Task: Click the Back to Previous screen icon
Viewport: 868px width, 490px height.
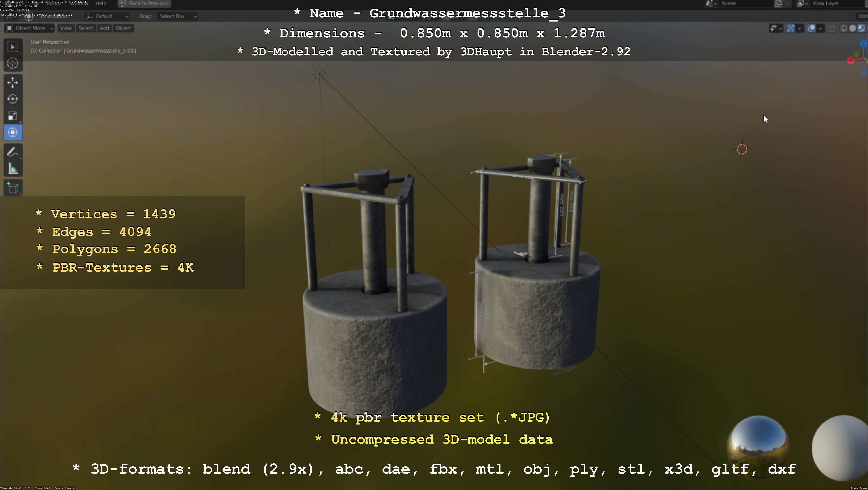Action: pos(123,3)
